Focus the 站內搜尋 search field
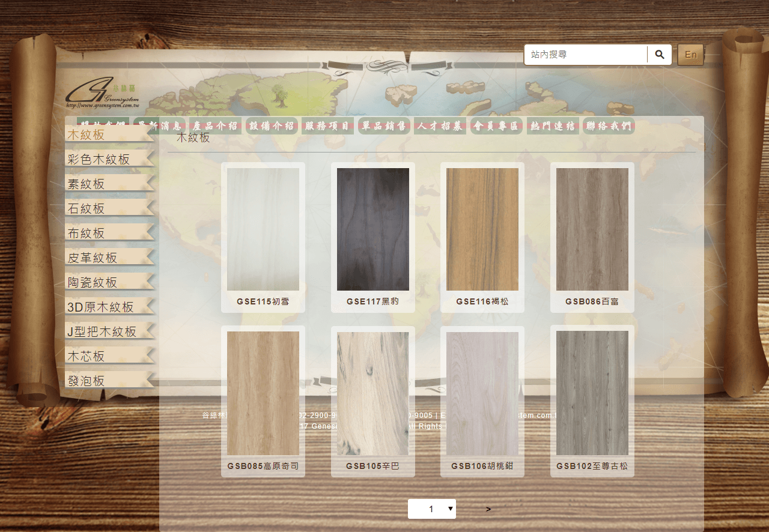769x532 pixels. click(586, 55)
